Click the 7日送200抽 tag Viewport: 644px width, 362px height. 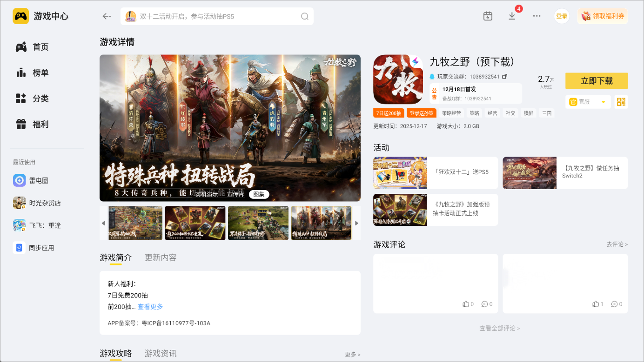pos(389,113)
